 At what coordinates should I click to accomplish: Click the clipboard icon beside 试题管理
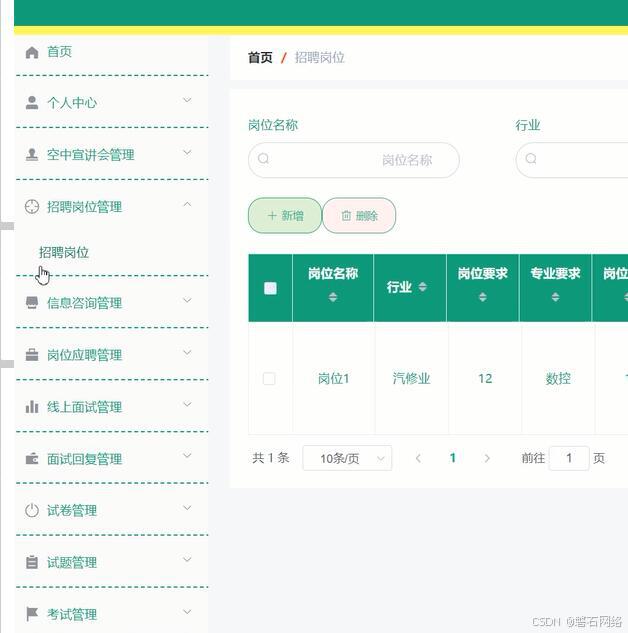click(x=32, y=562)
